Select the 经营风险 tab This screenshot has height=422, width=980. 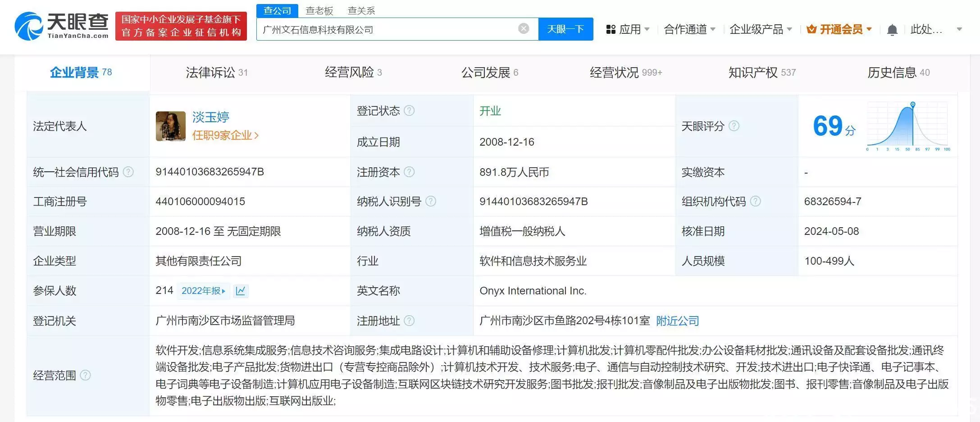(354, 72)
